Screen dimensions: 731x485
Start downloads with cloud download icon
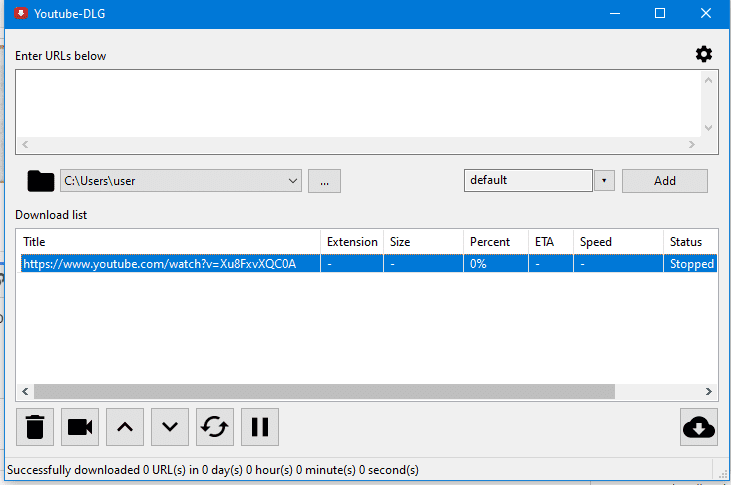point(698,427)
